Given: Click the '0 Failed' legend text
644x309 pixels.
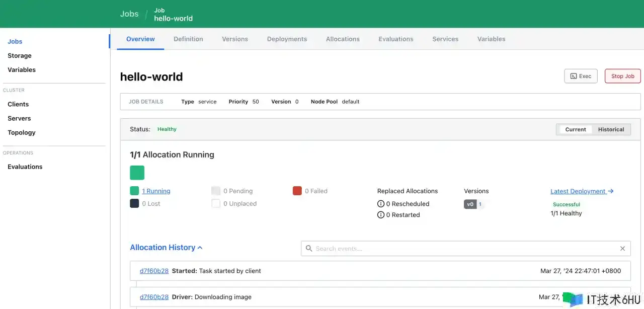Looking at the screenshot, I should (316, 191).
